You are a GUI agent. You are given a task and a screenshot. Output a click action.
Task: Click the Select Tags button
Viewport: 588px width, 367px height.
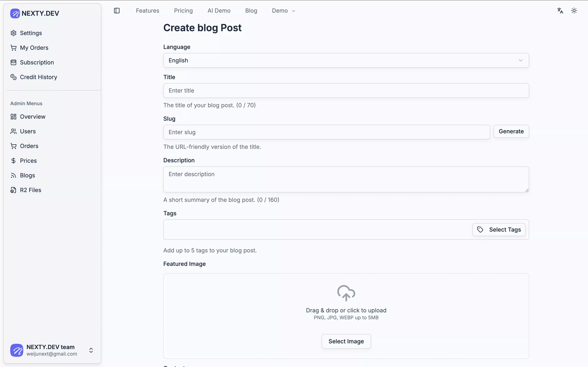tap(499, 230)
